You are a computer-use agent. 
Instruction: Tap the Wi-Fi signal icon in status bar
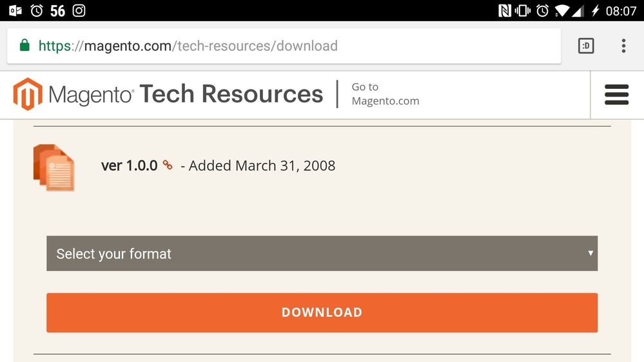(561, 11)
